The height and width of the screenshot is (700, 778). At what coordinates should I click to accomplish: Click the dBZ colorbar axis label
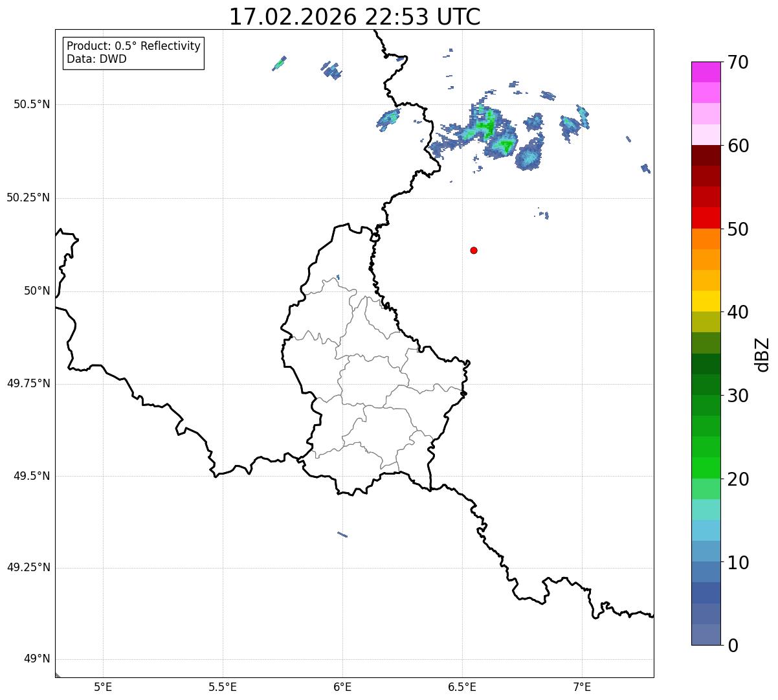[762, 354]
